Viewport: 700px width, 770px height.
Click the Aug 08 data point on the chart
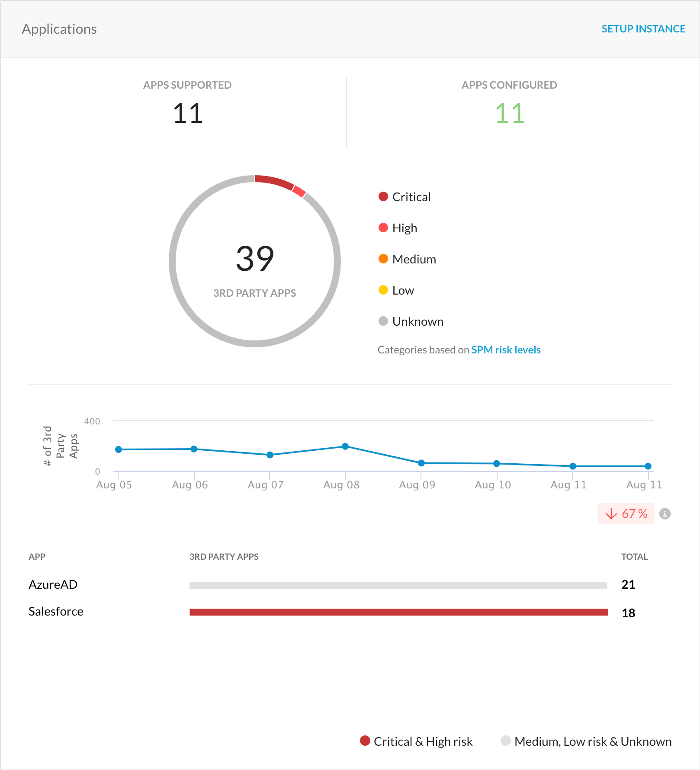345,446
